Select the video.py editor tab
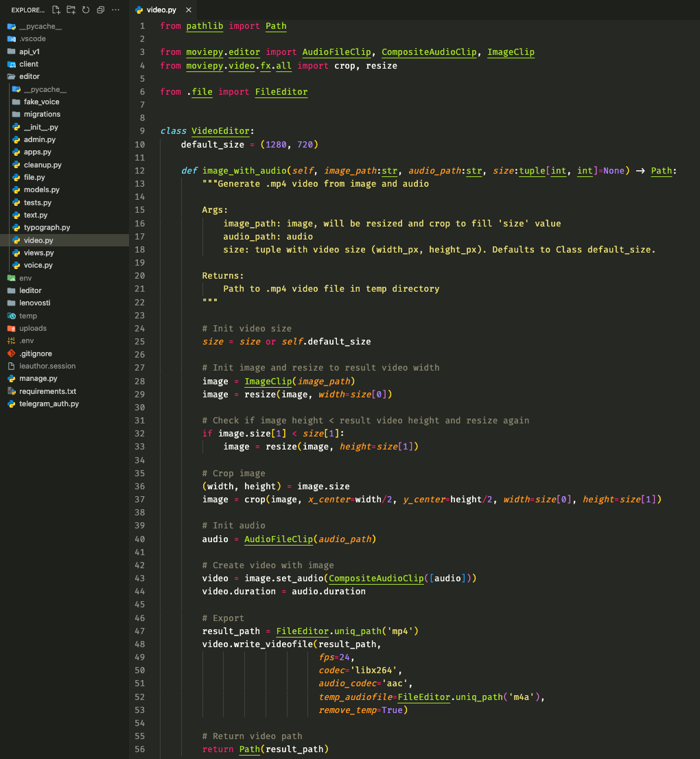The image size is (700, 759). click(x=163, y=10)
